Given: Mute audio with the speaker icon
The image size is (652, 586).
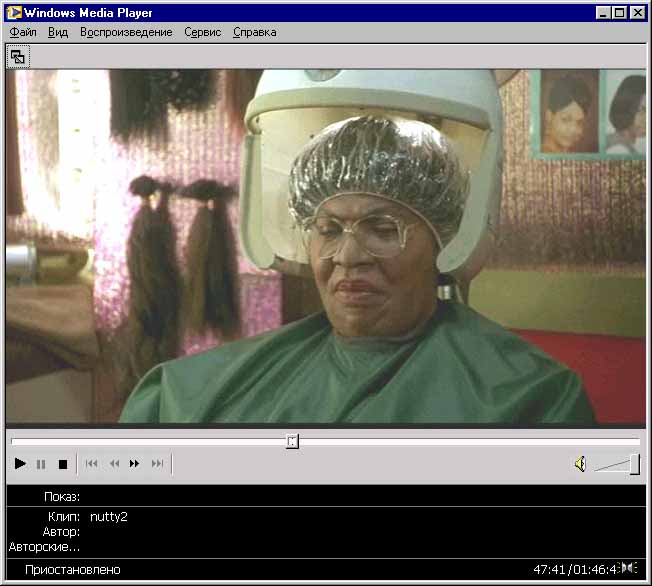Looking at the screenshot, I should (x=580, y=464).
